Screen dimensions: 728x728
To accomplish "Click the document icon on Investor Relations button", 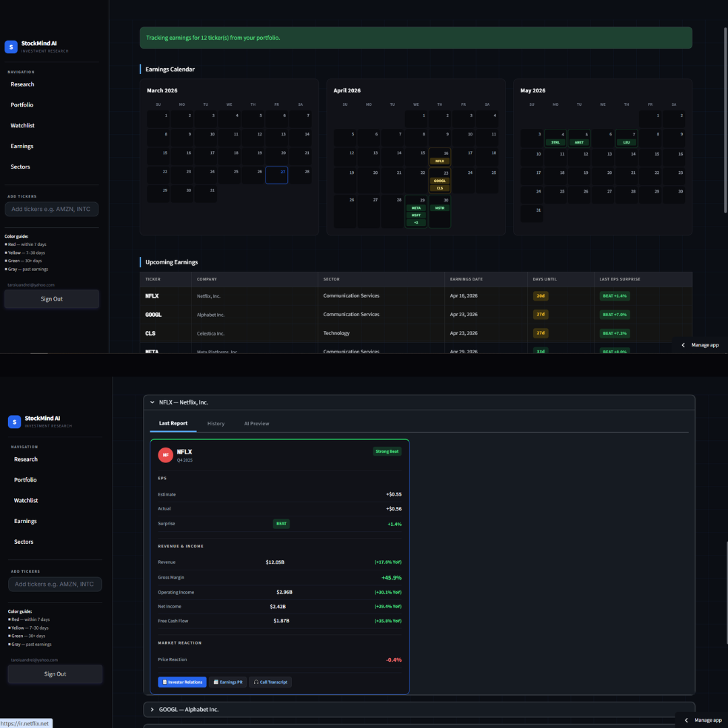I will (164, 681).
